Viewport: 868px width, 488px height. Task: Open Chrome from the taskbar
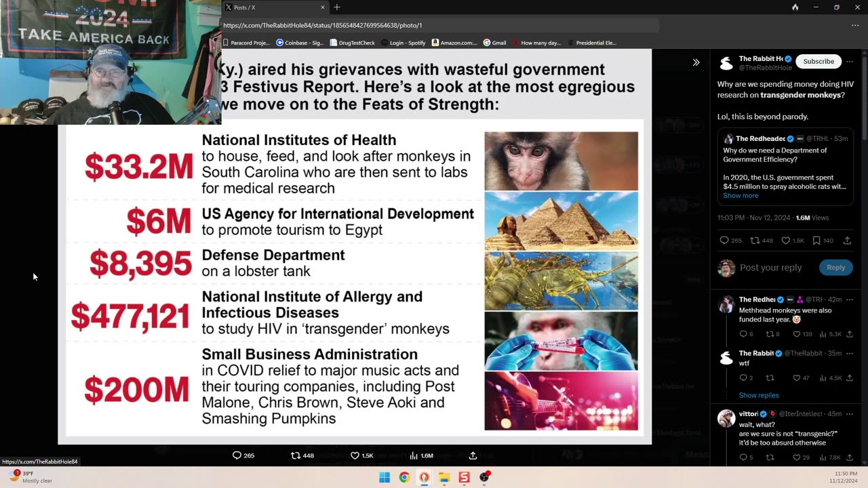(x=404, y=477)
